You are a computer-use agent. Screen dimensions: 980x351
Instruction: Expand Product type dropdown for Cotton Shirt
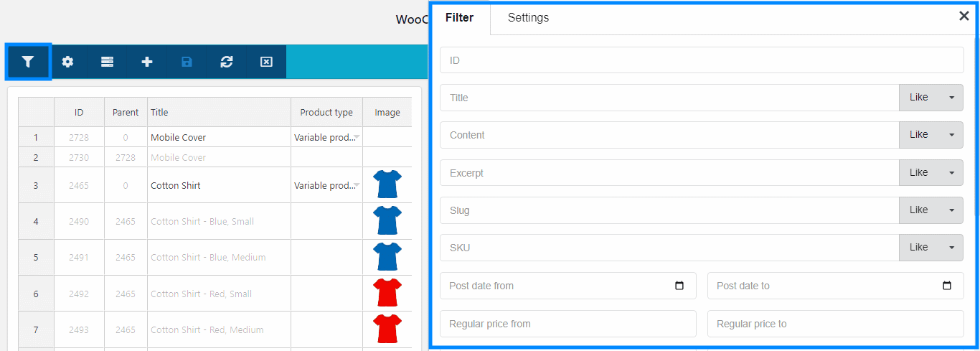point(357,185)
